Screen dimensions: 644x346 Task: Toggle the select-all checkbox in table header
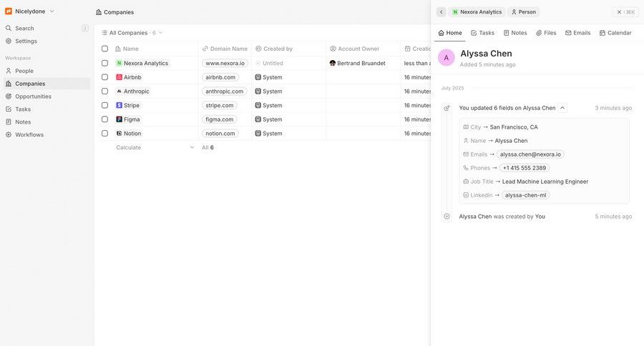click(x=104, y=49)
